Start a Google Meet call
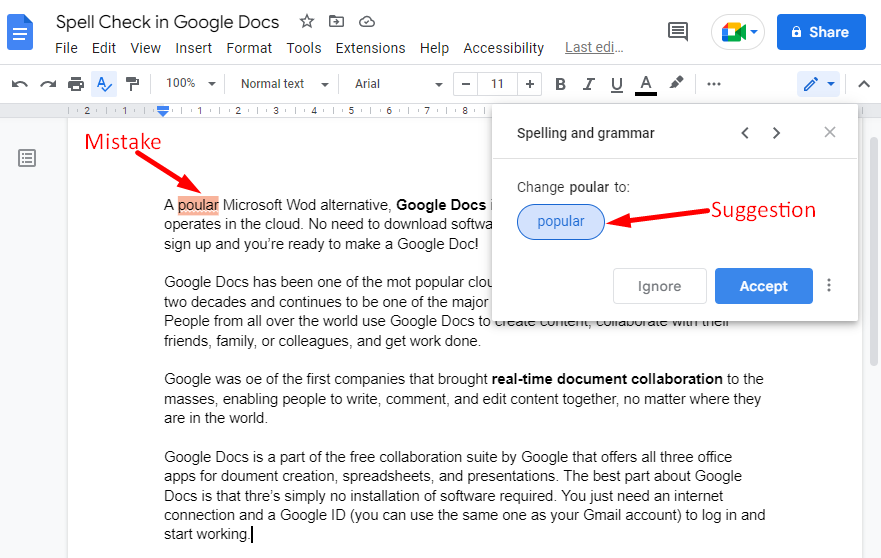This screenshot has height=558, width=881. pos(738,32)
